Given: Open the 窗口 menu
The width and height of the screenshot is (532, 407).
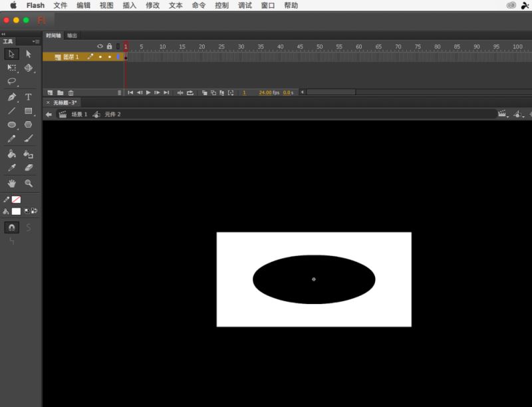Looking at the screenshot, I should point(268,5).
